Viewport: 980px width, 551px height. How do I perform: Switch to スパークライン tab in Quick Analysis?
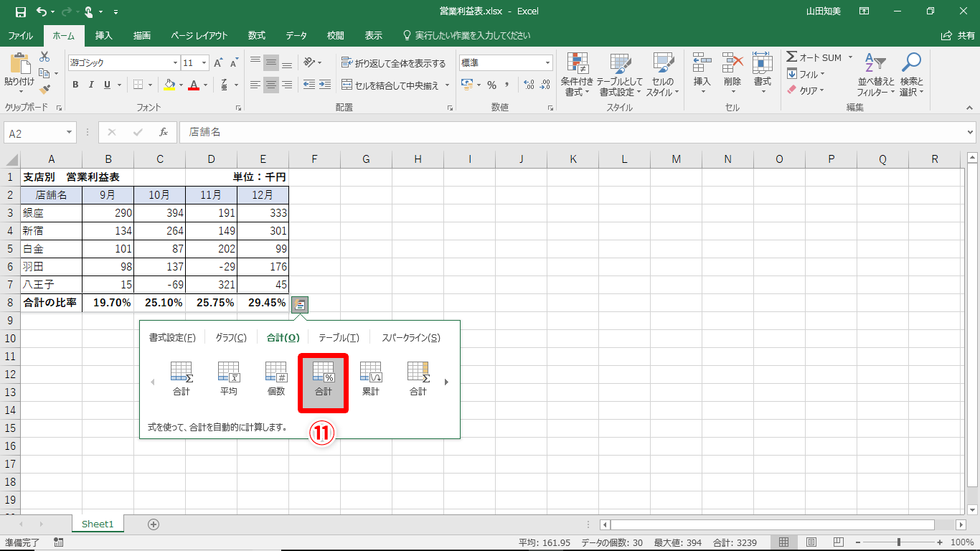(411, 338)
